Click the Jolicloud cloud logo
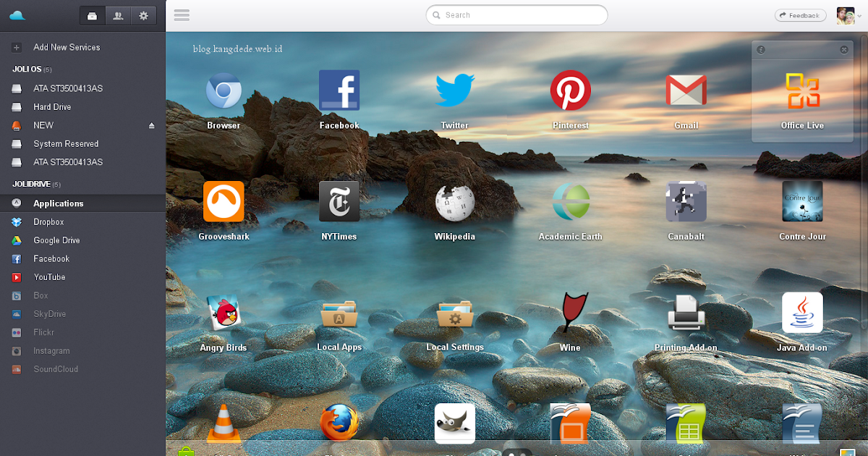The height and width of the screenshot is (456, 868). tap(17, 15)
